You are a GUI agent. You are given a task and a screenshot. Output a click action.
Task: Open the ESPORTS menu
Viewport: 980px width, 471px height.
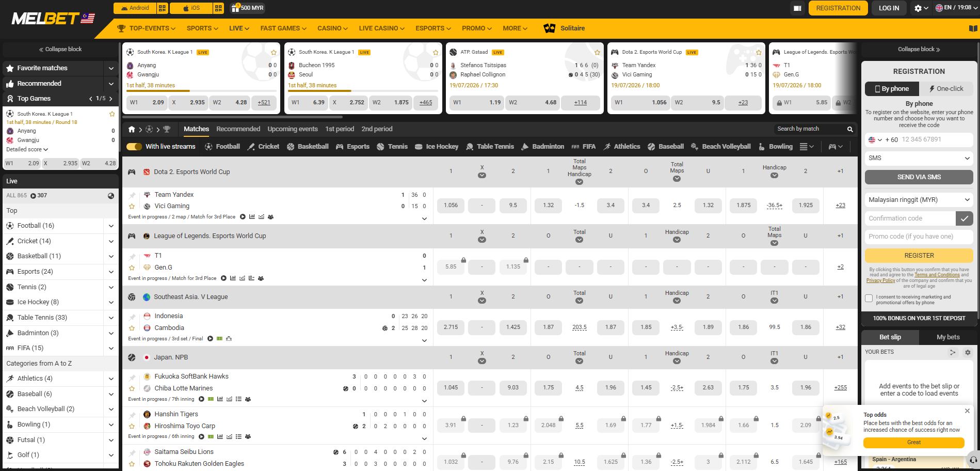[433, 28]
